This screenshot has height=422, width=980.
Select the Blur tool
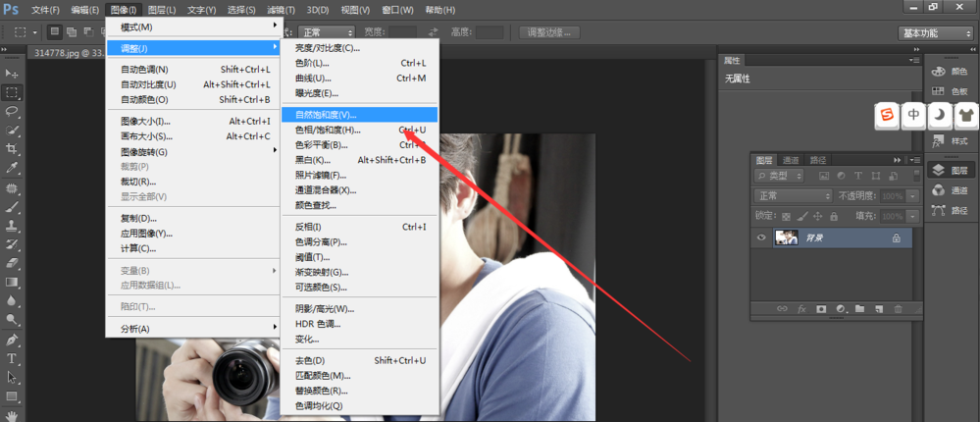pos(12,300)
